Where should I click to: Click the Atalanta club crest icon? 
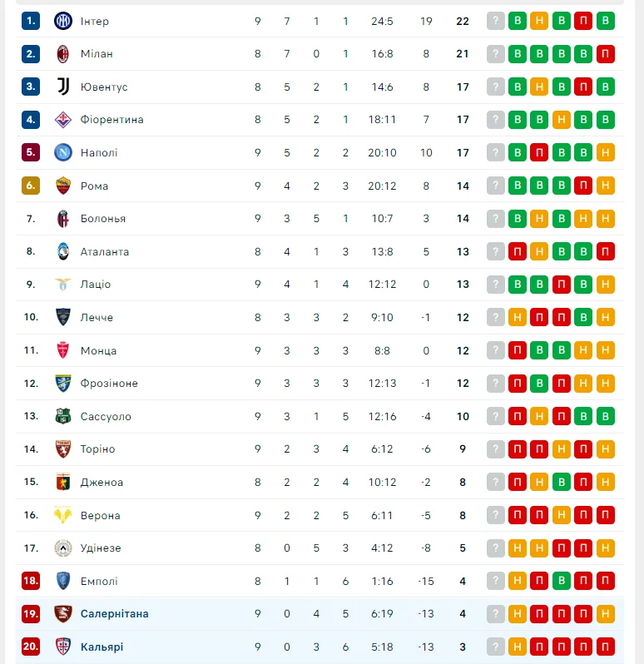click(x=63, y=251)
